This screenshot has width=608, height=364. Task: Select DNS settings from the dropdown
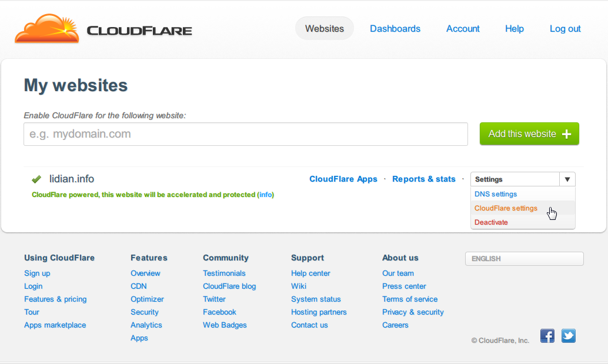(496, 194)
